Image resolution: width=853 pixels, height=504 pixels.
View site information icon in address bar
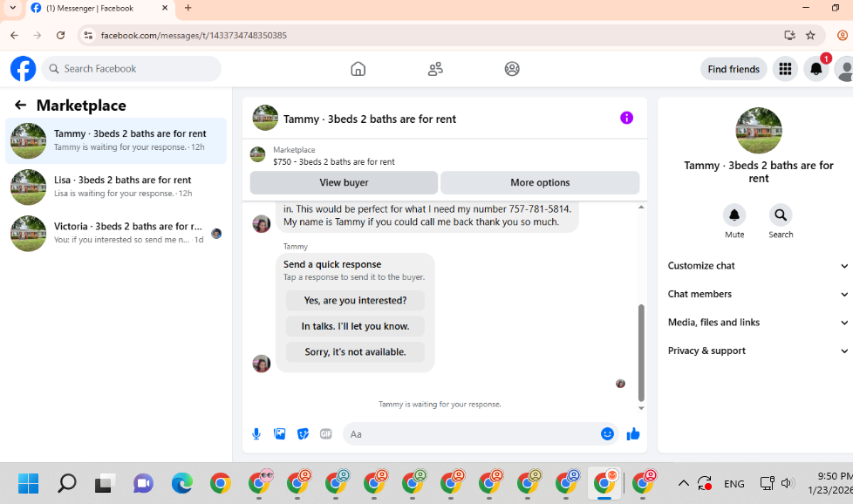pyautogui.click(x=88, y=36)
